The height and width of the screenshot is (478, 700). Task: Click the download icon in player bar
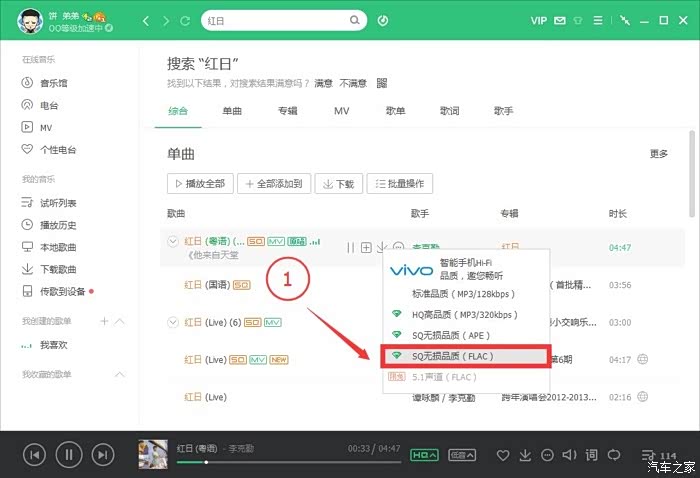(x=526, y=456)
